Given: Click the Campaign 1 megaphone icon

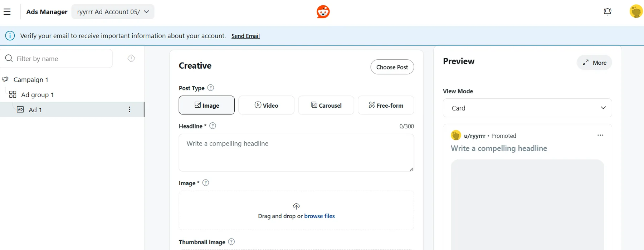Looking at the screenshot, I should pos(5,79).
